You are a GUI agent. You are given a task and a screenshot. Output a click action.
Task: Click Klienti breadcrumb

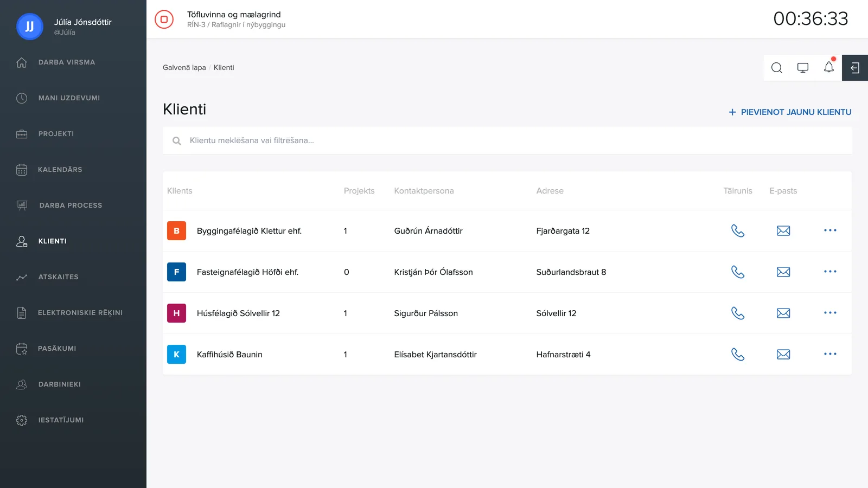(x=224, y=68)
